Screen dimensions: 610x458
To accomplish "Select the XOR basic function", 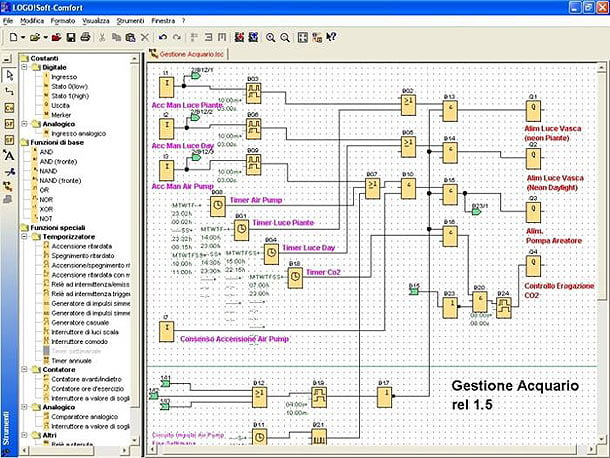I will [x=46, y=209].
